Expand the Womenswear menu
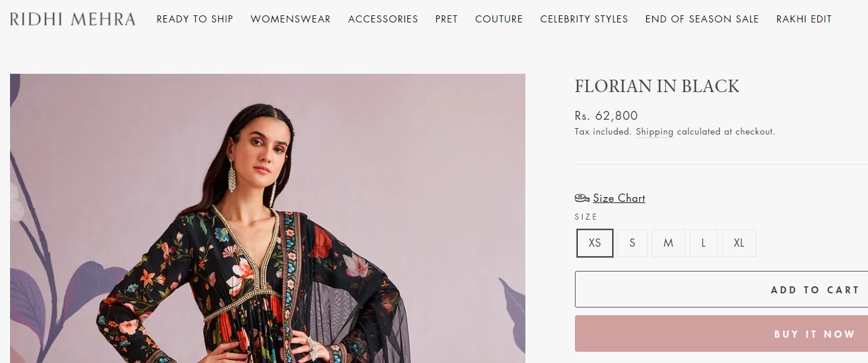The image size is (868, 363). click(x=290, y=19)
